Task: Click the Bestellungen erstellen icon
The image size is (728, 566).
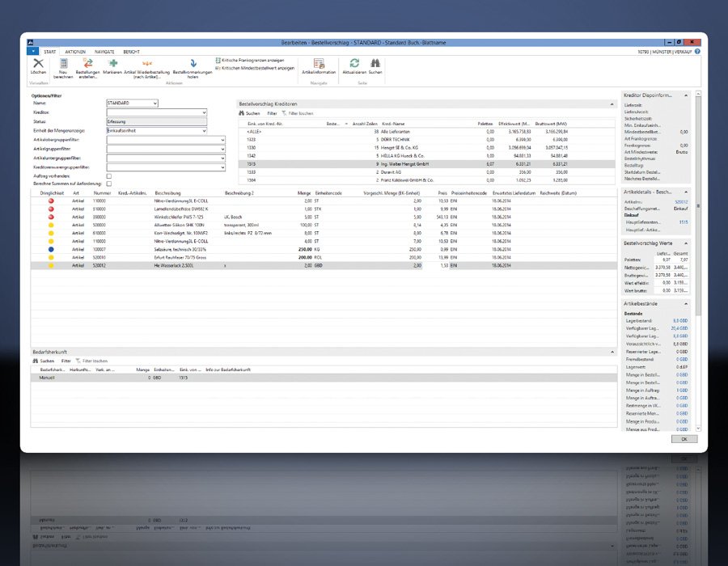Action: [87, 64]
